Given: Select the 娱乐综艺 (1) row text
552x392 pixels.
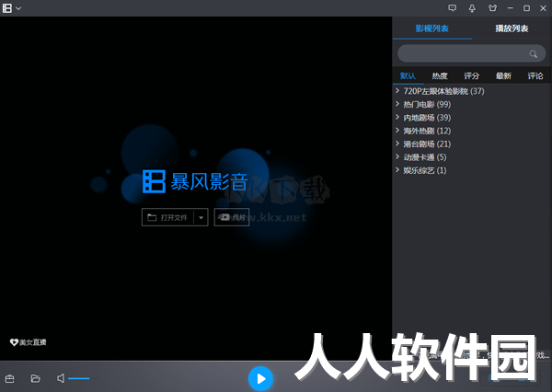Looking at the screenshot, I should pos(425,170).
